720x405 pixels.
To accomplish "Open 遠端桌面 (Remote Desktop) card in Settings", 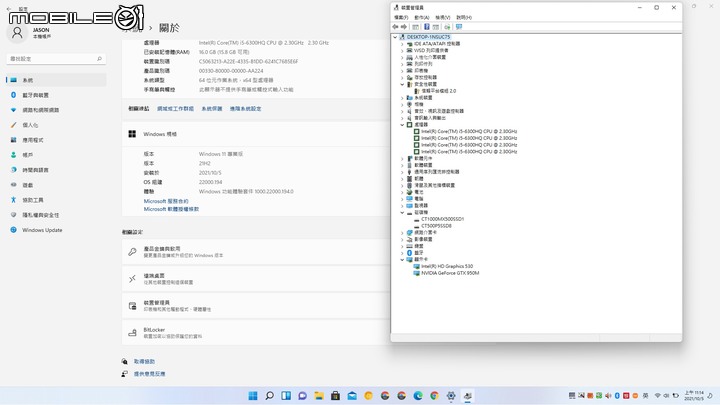I will tap(256, 279).
